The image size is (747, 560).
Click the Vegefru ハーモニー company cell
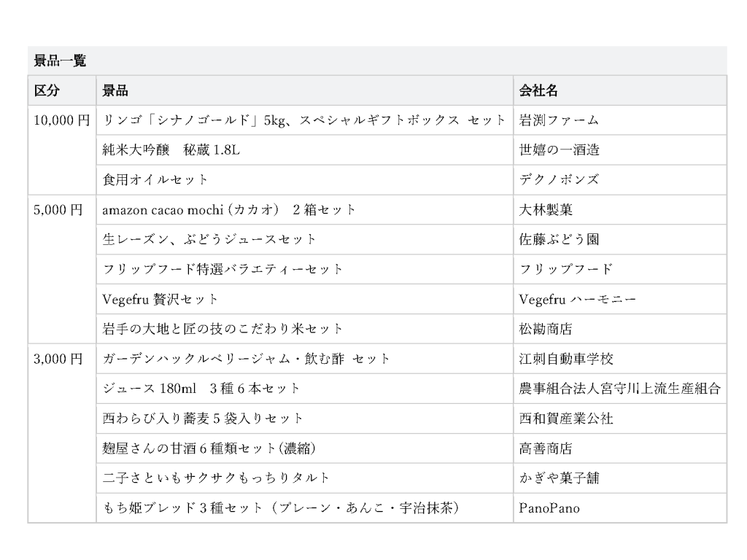click(620, 299)
